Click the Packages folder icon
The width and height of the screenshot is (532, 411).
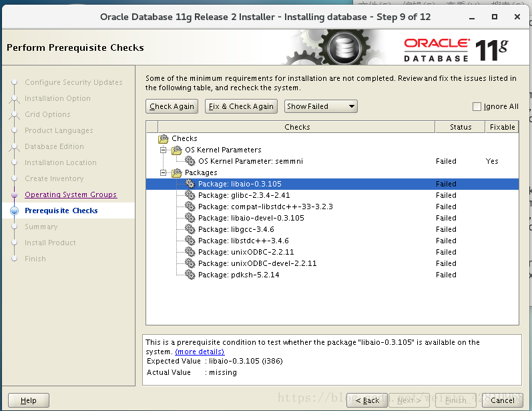[177, 172]
